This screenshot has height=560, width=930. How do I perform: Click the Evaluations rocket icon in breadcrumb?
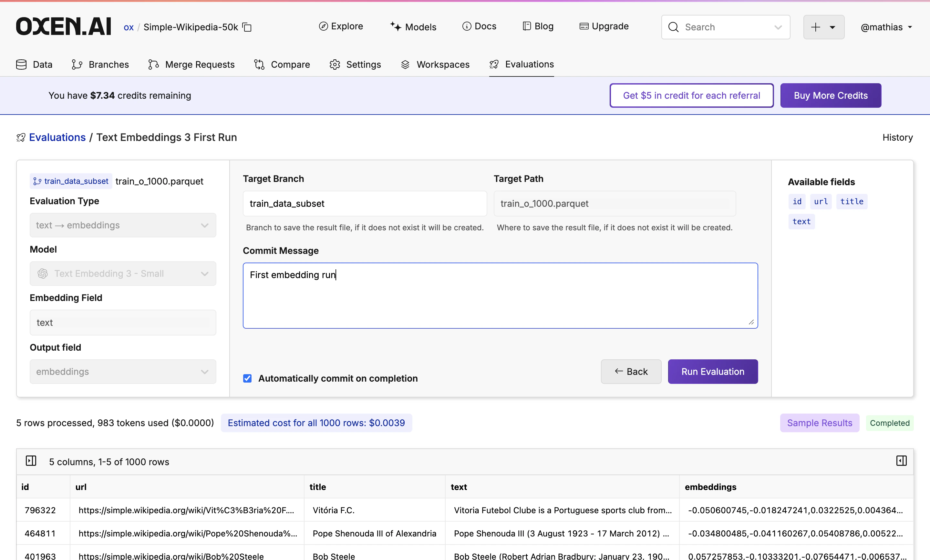pos(21,137)
